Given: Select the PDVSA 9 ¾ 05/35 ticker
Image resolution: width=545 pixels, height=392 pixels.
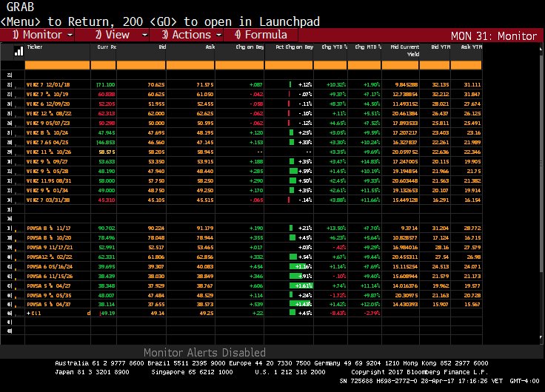Looking at the screenshot, I should (49, 295).
